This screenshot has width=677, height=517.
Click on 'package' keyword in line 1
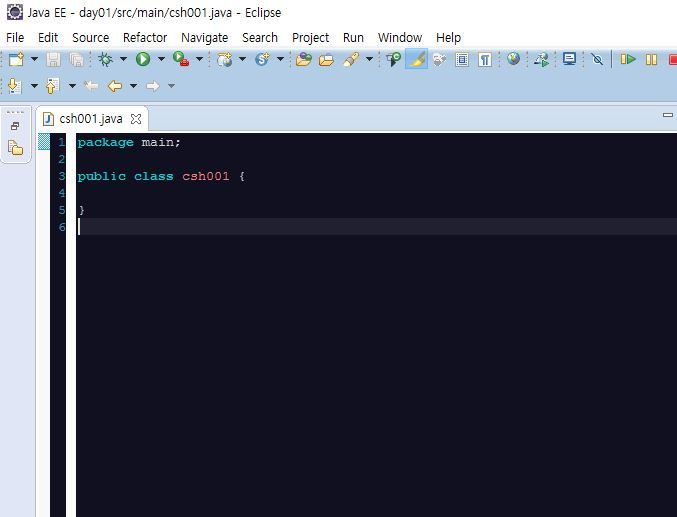click(105, 143)
